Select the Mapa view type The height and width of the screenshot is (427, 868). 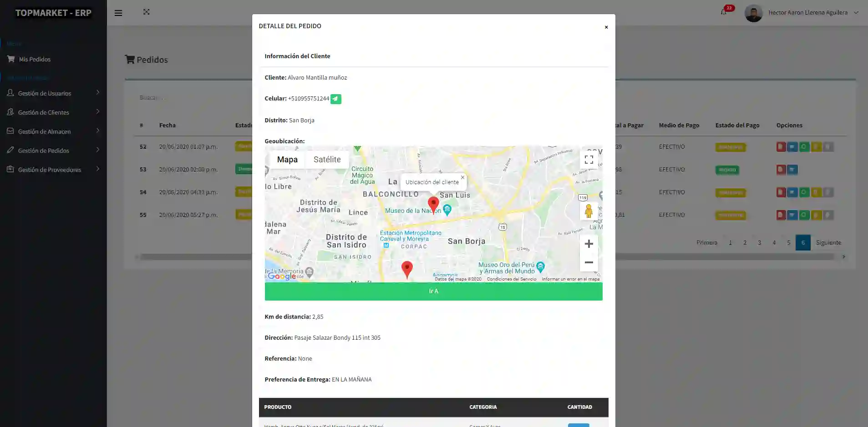pyautogui.click(x=287, y=160)
